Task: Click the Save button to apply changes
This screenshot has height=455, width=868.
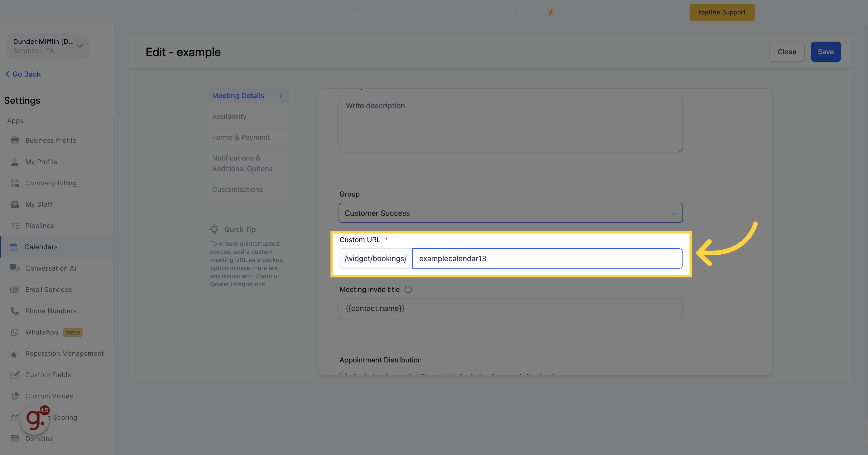Action: [x=826, y=52]
